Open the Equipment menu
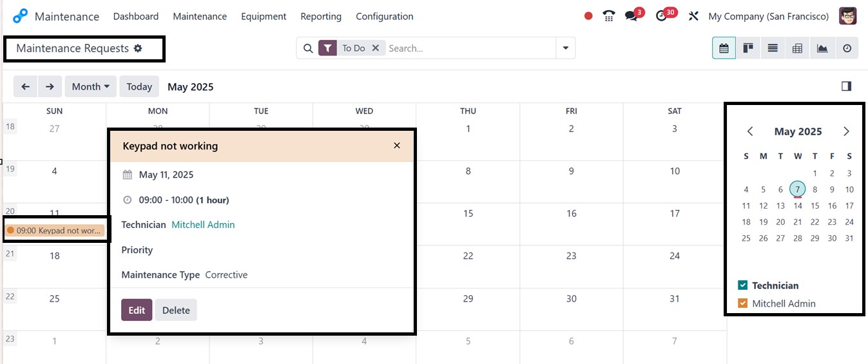Image resolution: width=868 pixels, height=364 pixels. (264, 16)
